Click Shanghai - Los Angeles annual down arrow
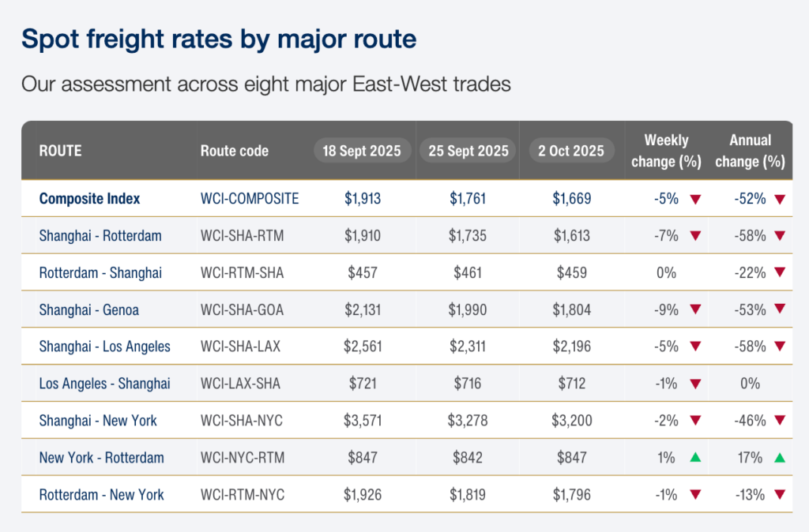 pyautogui.click(x=780, y=347)
